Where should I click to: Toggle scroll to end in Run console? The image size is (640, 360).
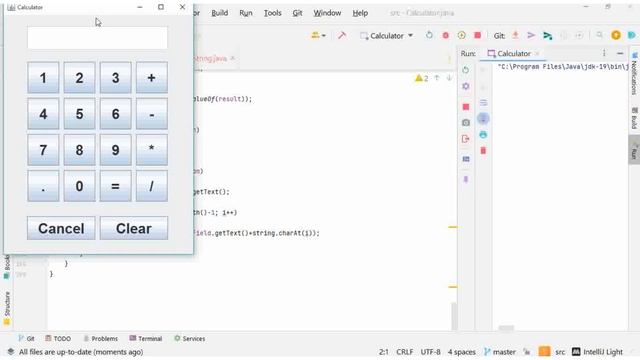pyautogui.click(x=483, y=119)
